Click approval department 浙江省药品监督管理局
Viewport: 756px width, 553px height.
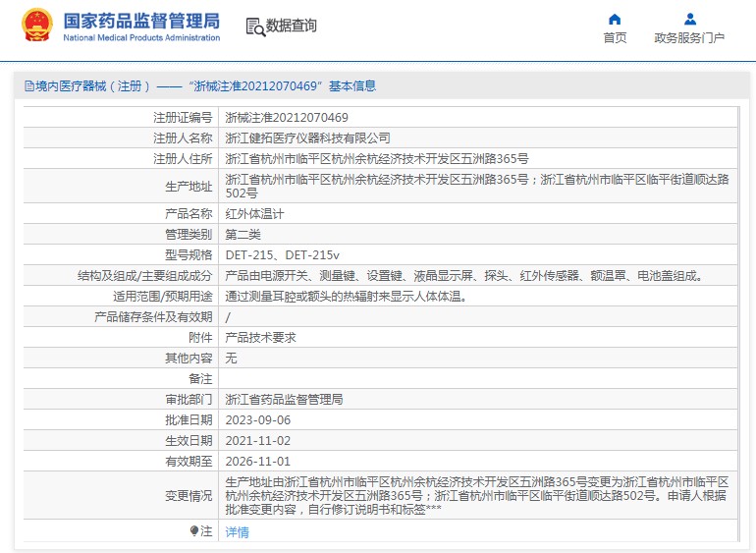pos(284,400)
